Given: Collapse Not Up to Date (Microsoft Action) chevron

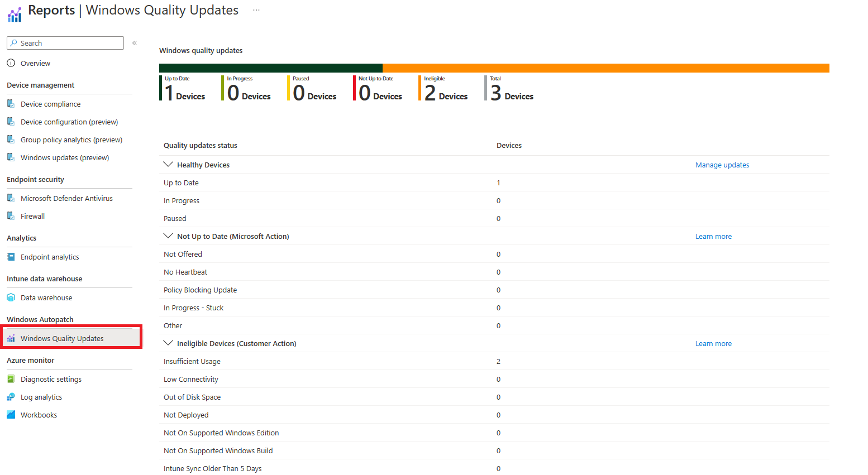Looking at the screenshot, I should click(x=168, y=236).
